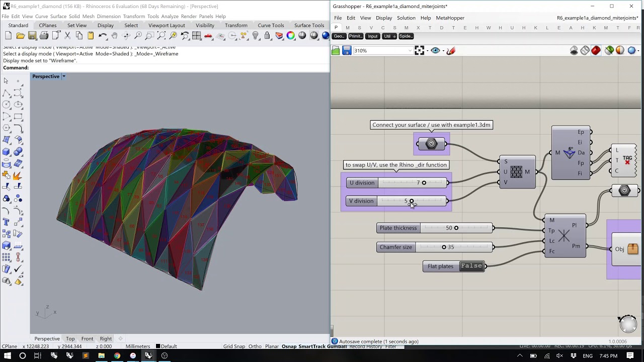This screenshot has height=362, width=644.
Task: Click the Paste clipboard icon in Rhino
Action: [x=91, y=36]
